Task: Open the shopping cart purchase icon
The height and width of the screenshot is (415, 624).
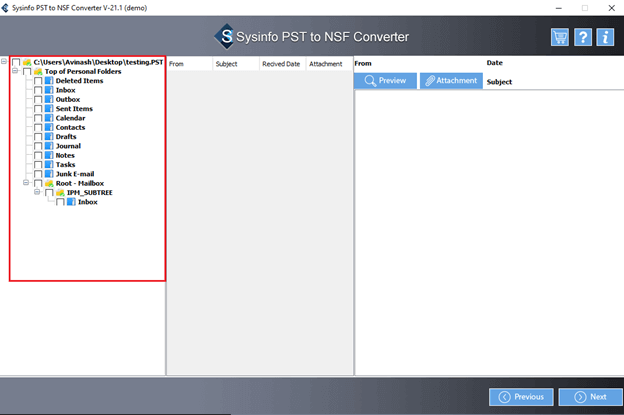Action: [560, 37]
